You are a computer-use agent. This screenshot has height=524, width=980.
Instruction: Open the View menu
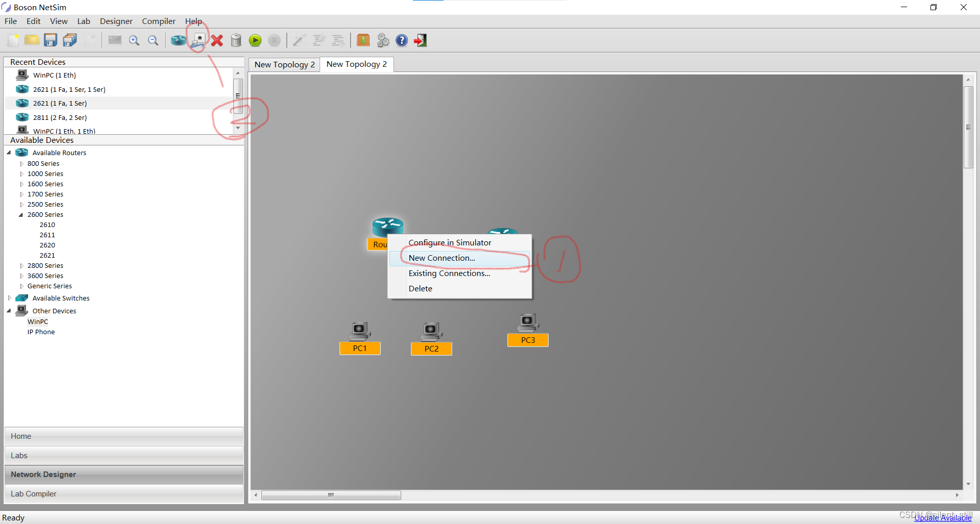(59, 21)
